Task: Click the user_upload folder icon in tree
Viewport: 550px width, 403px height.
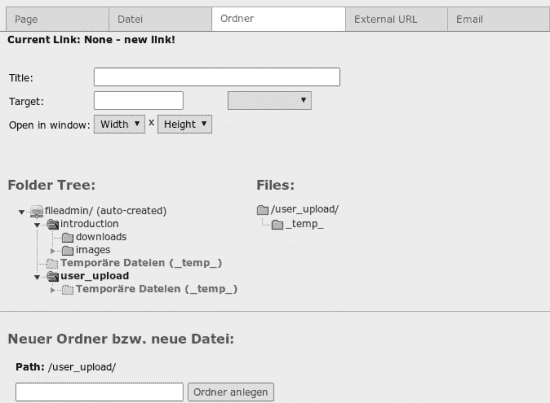Action: (53, 276)
